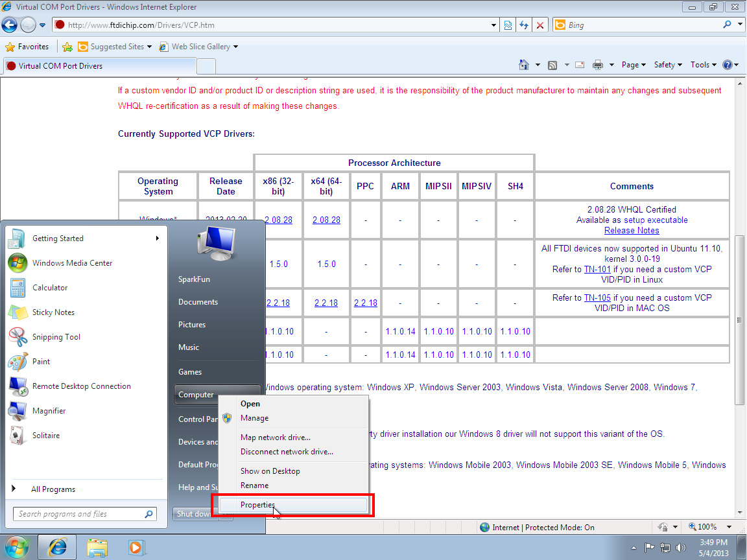Choose Show on Desktop option
Screen dimensions: 747x560
click(x=293, y=471)
